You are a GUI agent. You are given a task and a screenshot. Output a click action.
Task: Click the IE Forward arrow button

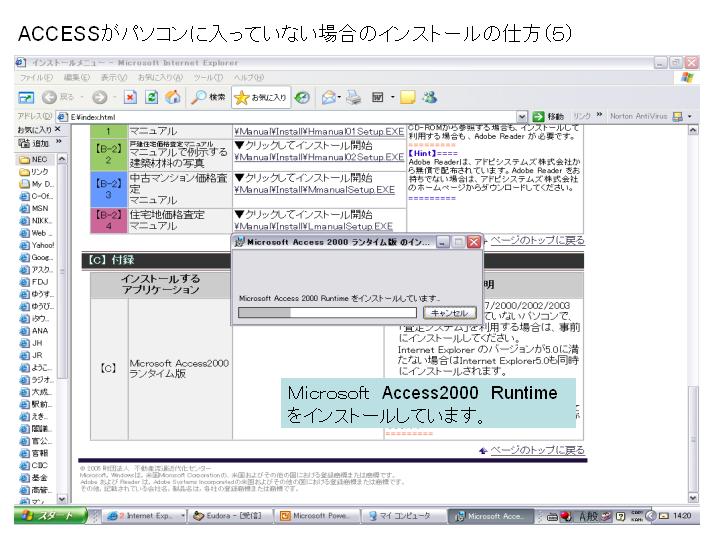click(100, 97)
